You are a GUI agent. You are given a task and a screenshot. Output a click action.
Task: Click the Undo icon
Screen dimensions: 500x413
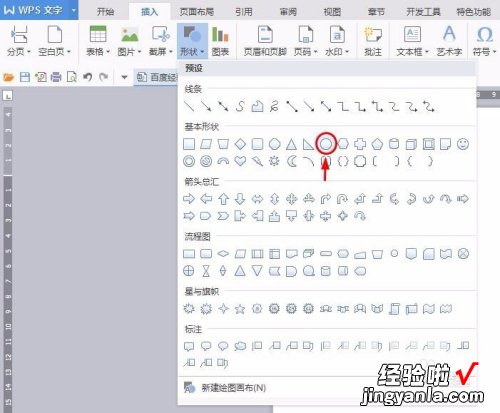[87, 77]
